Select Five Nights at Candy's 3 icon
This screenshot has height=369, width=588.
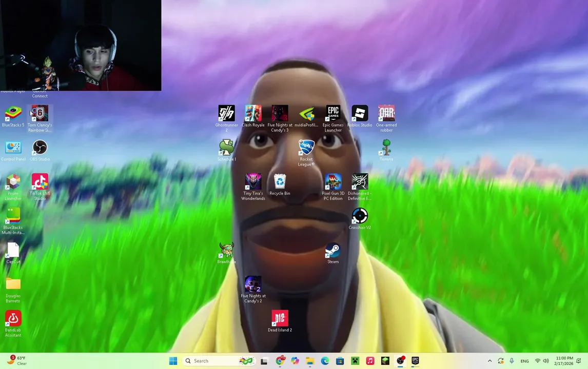tap(280, 119)
